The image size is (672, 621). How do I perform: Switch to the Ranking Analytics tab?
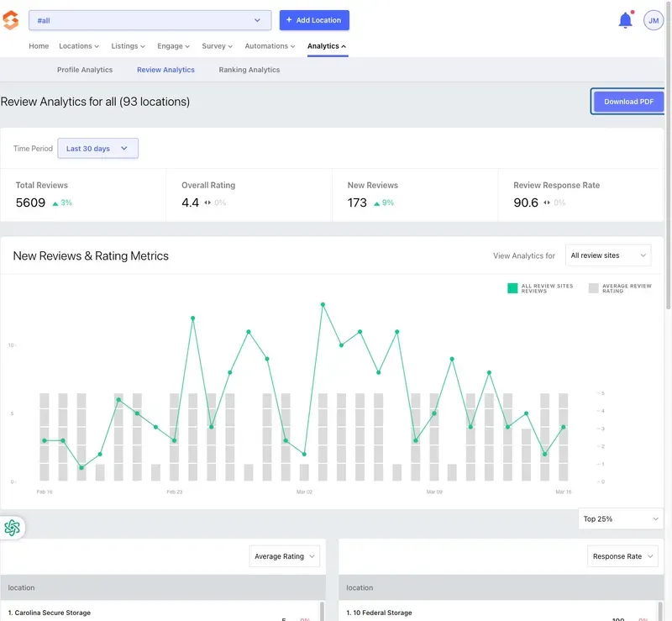point(249,70)
